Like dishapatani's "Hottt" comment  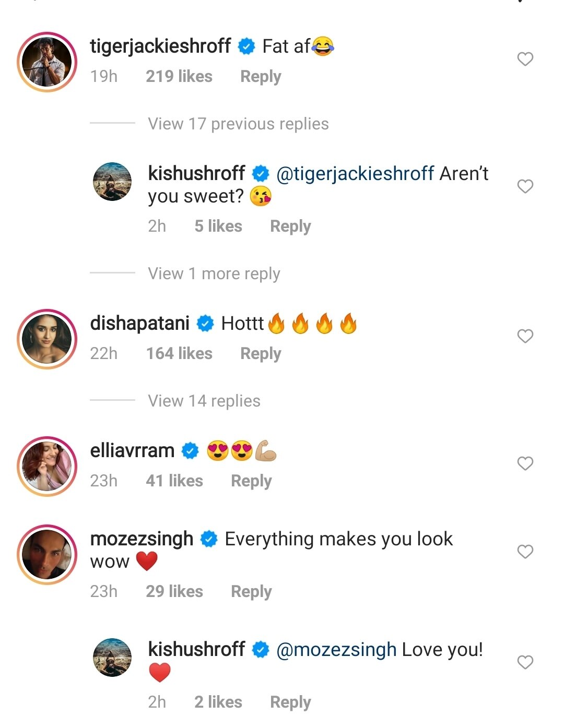click(525, 336)
